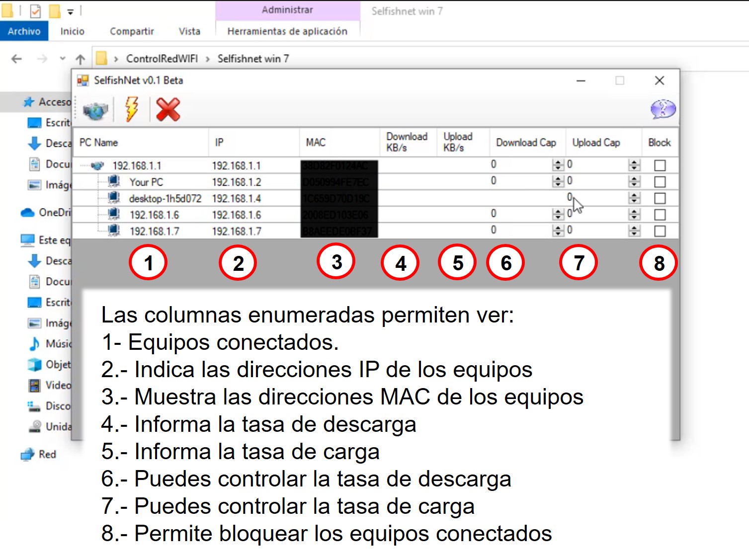The width and height of the screenshot is (749, 560).
Task: Switch to the Compartir ribbon tab
Action: pyautogui.click(x=132, y=31)
